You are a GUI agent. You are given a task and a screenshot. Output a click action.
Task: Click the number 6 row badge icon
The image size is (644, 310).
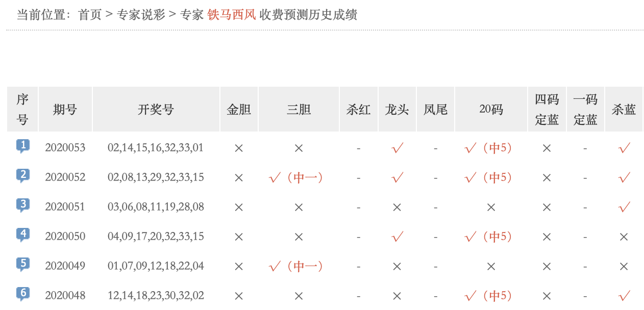(x=22, y=294)
